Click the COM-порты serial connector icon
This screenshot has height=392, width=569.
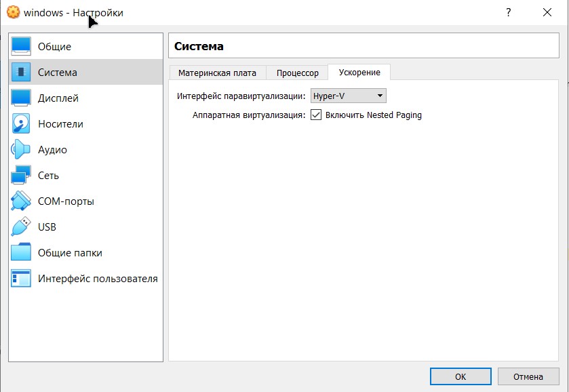tap(21, 201)
